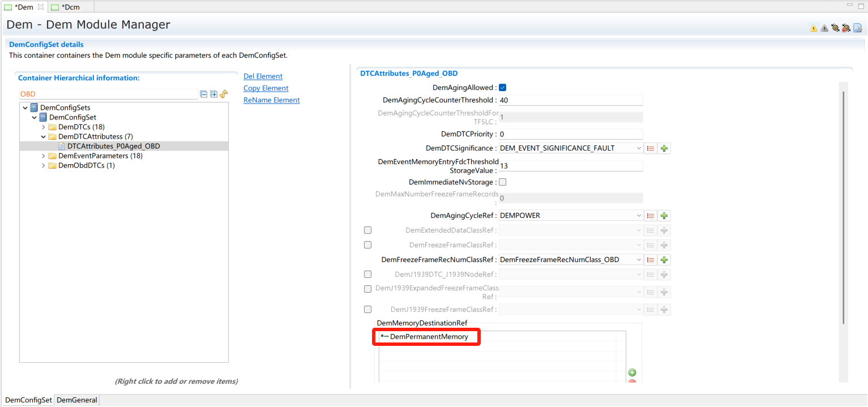
Task: Click green plus beside DemAgingCycleRef
Action: pos(664,216)
